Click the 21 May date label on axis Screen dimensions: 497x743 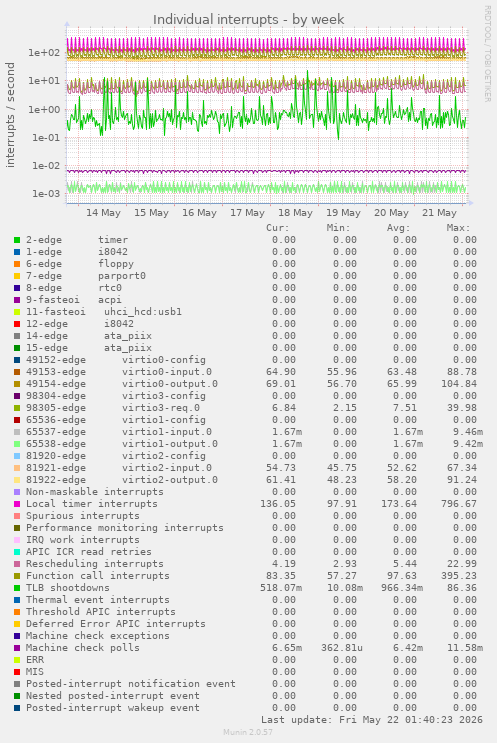(439, 213)
